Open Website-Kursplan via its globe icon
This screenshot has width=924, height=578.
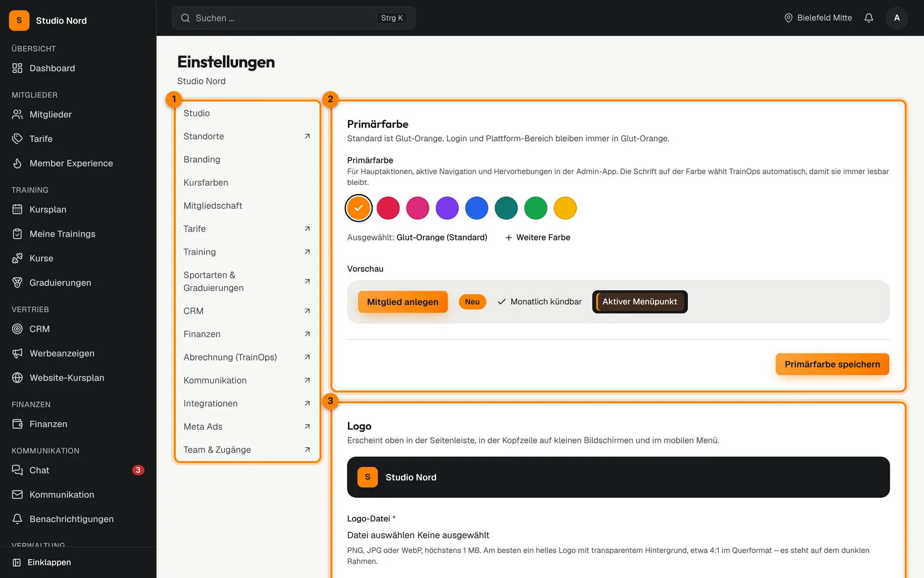17,378
